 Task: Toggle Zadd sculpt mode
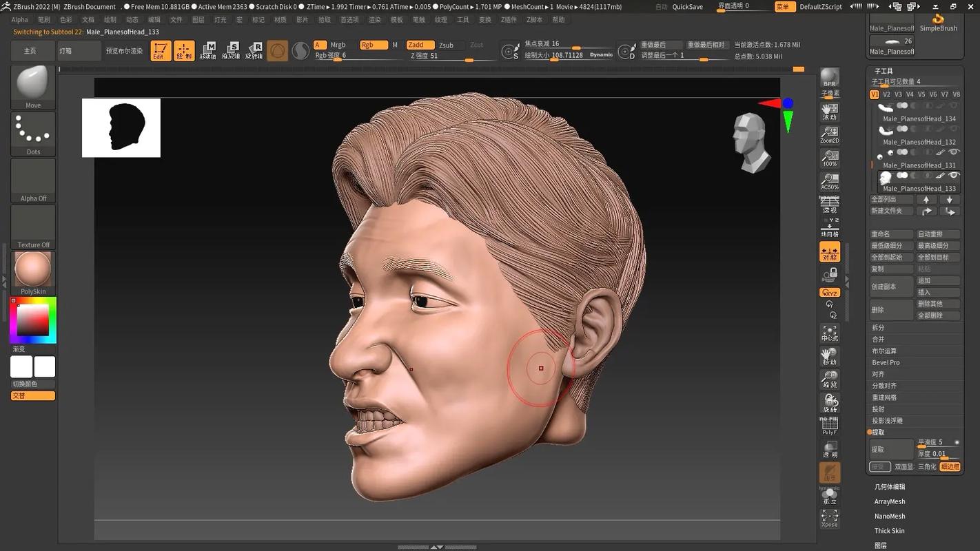click(420, 45)
